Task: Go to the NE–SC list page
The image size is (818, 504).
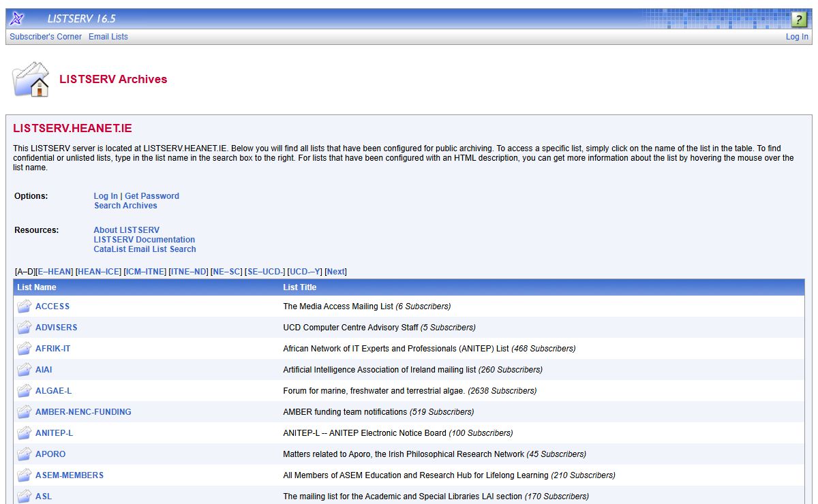Action: point(226,272)
